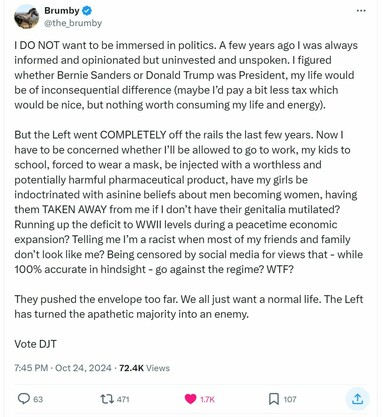
Task: View the 72.4K Views analytics
Action: click(x=144, y=368)
